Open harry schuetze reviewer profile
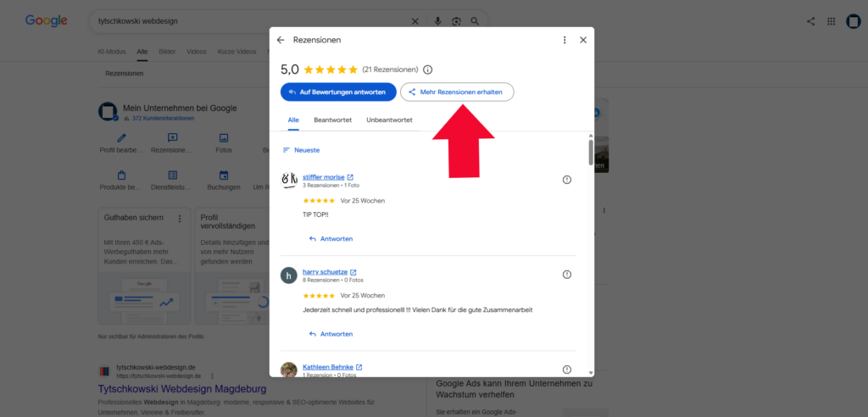This screenshot has width=868, height=417. (x=325, y=272)
